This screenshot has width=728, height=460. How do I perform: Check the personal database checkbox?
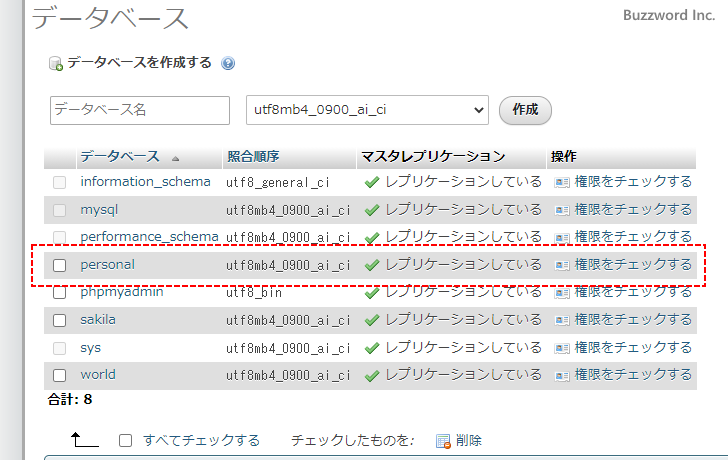click(59, 265)
